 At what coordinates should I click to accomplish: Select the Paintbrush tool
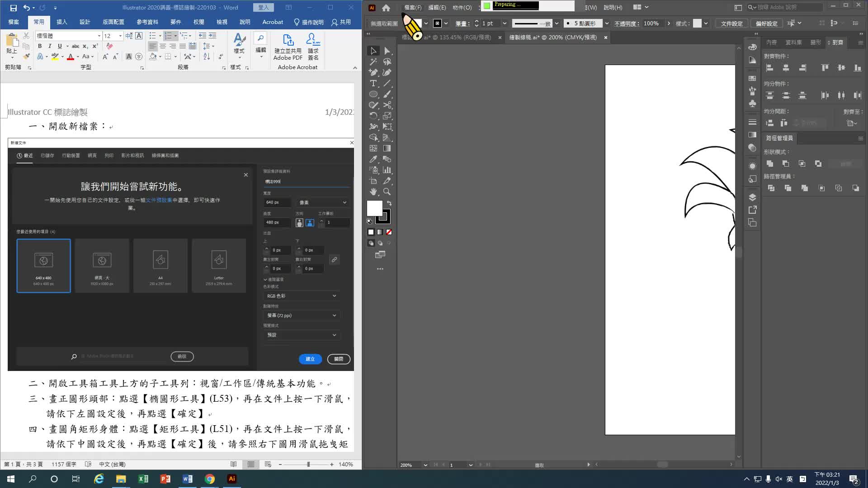[x=387, y=94]
